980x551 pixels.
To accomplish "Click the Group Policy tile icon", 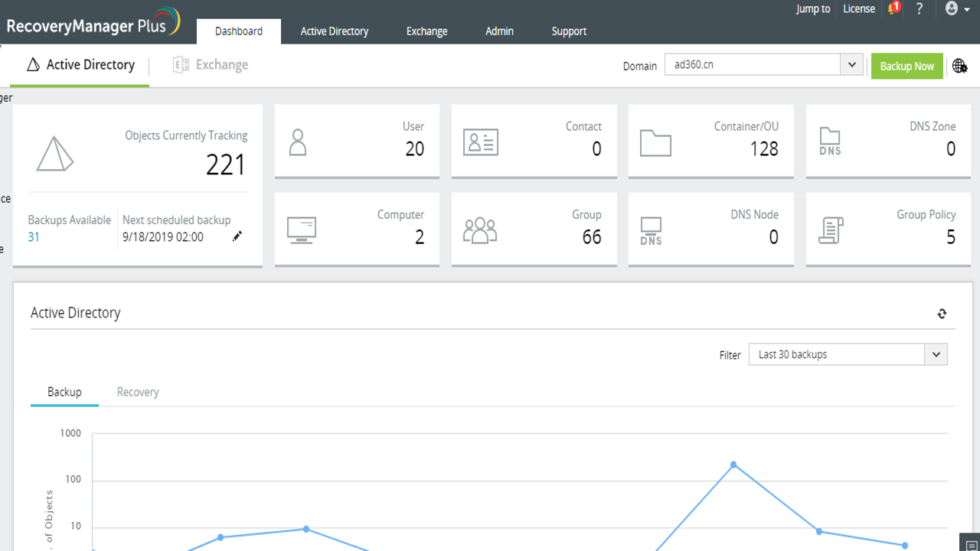I will 830,230.
